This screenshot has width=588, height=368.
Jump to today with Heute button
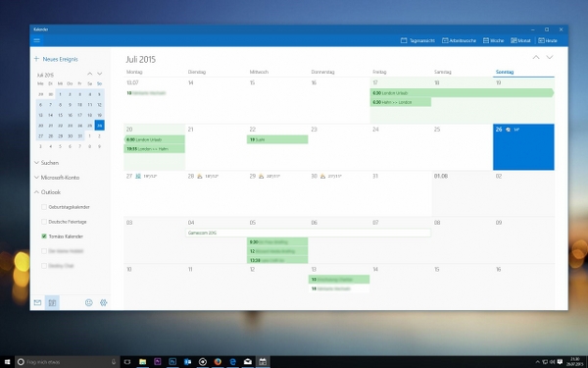[x=548, y=40]
